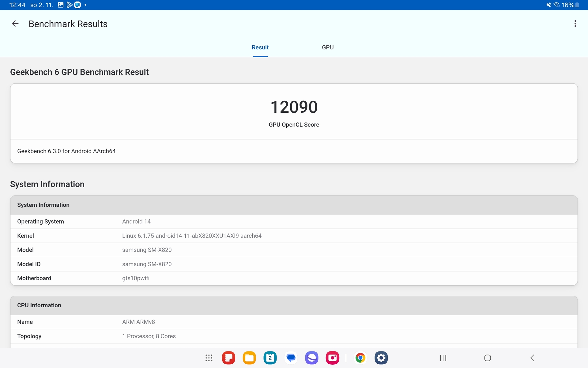Open the My Files folder app
Screen dimensions: 588x368
point(249,358)
